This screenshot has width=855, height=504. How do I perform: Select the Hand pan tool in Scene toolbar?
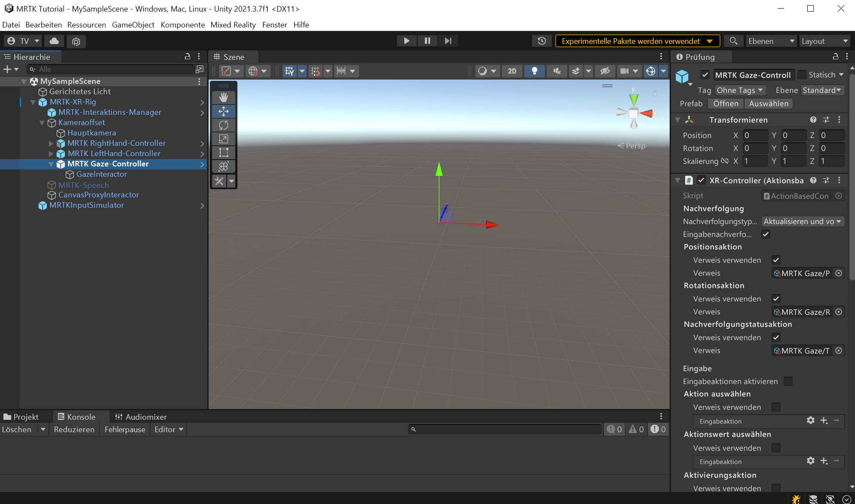click(x=223, y=97)
